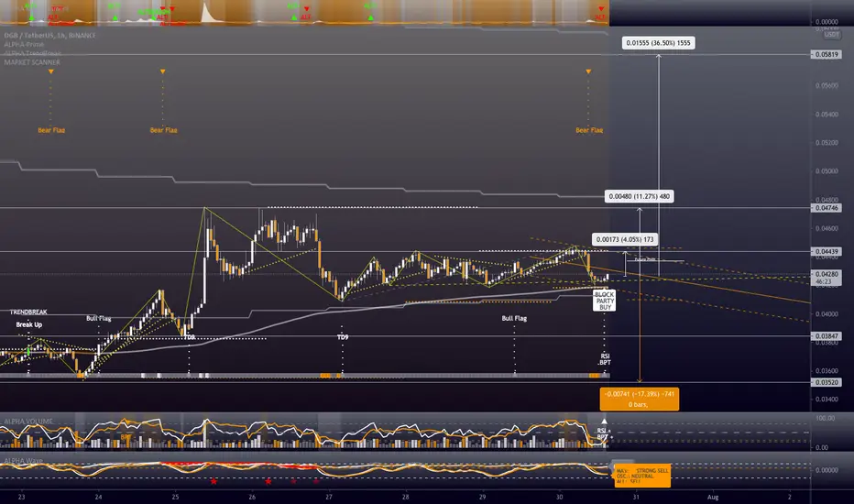Select the 0.05819 price level tag
The height and width of the screenshot is (504, 854).
(827, 54)
